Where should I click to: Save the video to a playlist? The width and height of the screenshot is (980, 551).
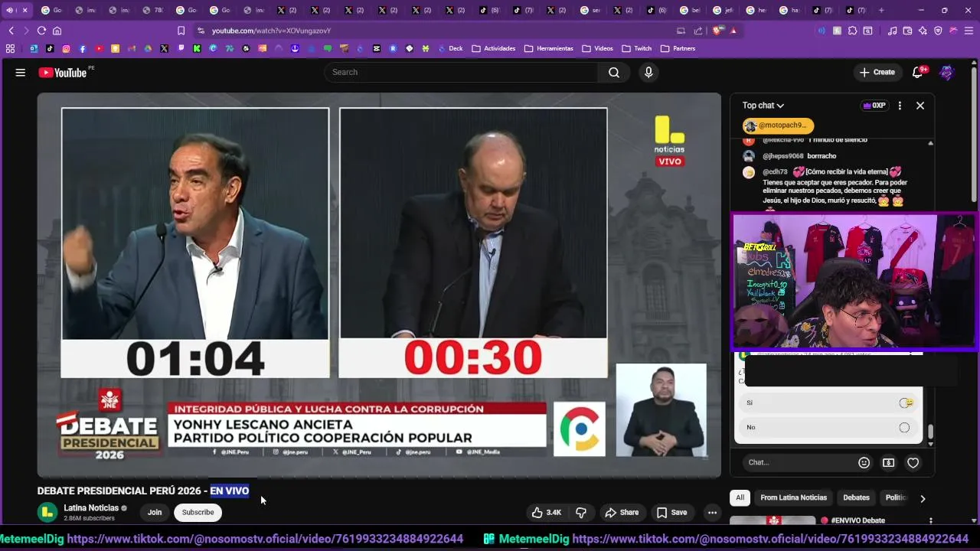[x=671, y=512]
